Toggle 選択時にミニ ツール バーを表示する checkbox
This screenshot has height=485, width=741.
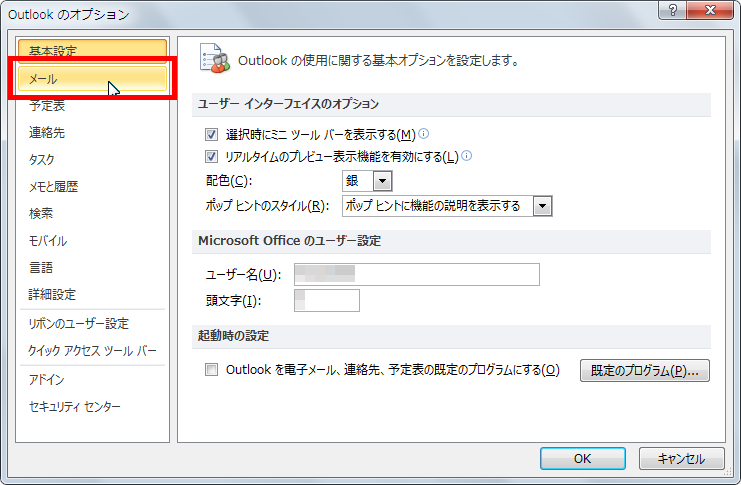click(211, 135)
